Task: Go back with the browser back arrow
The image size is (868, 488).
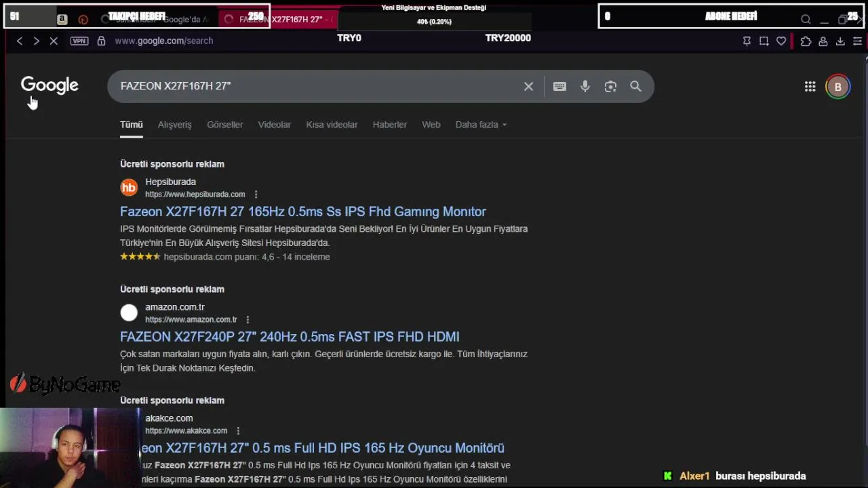Action: 20,41
